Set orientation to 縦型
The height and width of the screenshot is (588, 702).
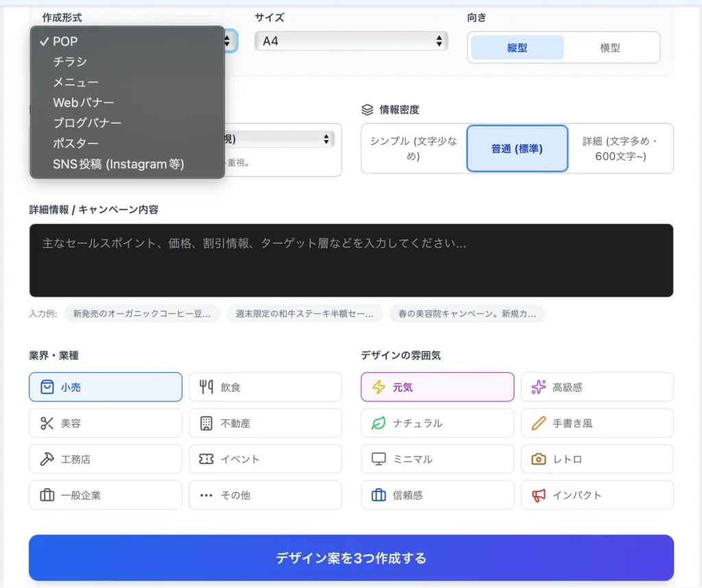517,47
